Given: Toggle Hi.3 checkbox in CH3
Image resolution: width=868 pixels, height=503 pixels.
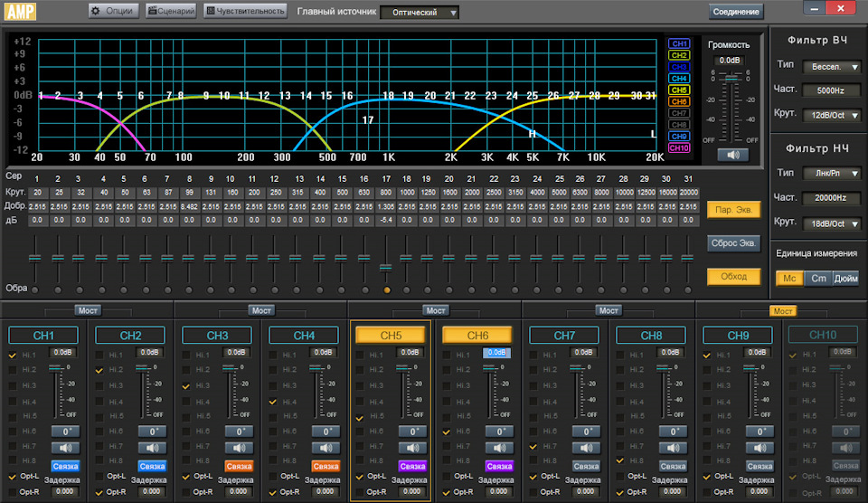Looking at the screenshot, I should coord(186,386).
